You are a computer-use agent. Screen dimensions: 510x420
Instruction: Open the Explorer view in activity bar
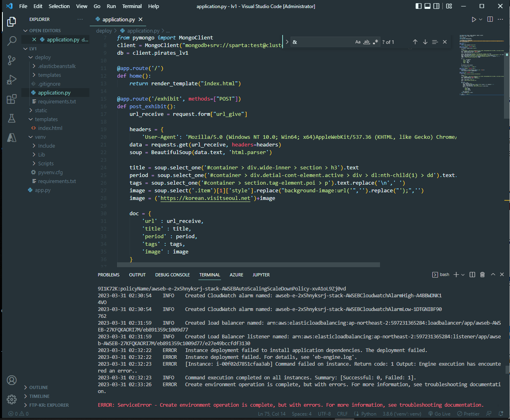pyautogui.click(x=12, y=21)
